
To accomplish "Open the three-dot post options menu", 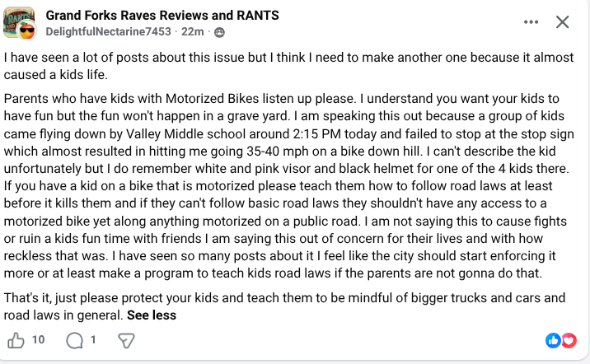I will (531, 21).
